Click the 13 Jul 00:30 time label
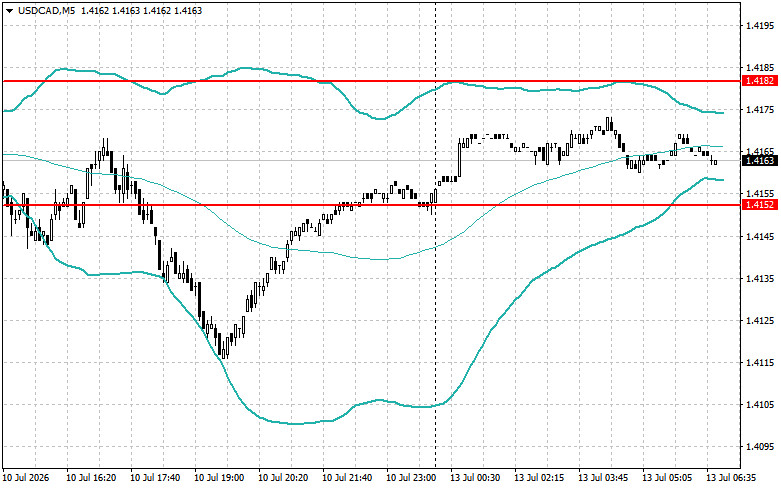 pyautogui.click(x=475, y=478)
